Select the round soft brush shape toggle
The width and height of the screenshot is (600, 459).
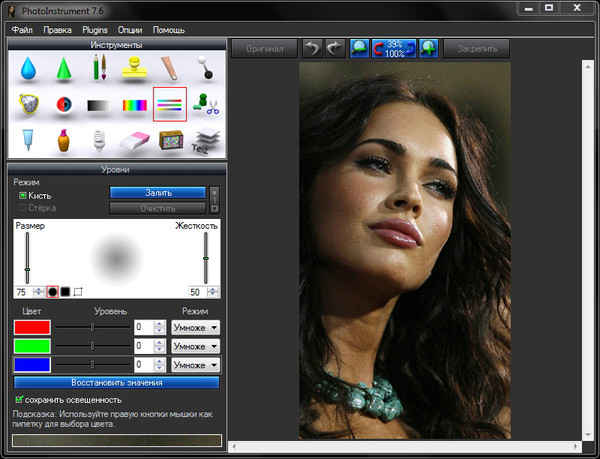pyautogui.click(x=51, y=292)
